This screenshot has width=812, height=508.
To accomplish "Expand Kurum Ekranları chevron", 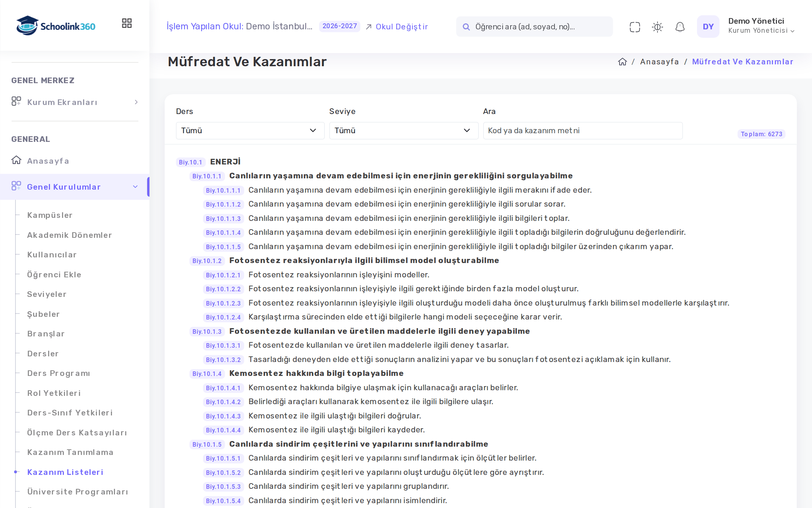I will (x=136, y=102).
